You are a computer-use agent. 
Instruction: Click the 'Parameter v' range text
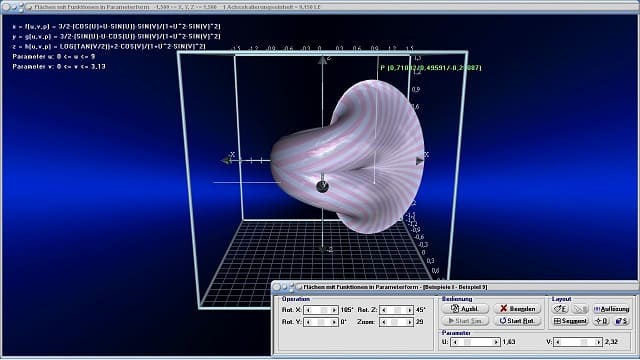click(59, 67)
